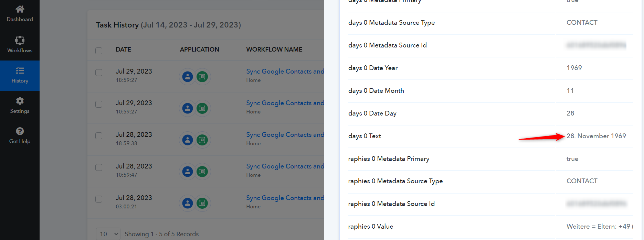Click green app icon in Jul 29 18:59:27 row
This screenshot has width=644, height=240.
[x=202, y=77]
